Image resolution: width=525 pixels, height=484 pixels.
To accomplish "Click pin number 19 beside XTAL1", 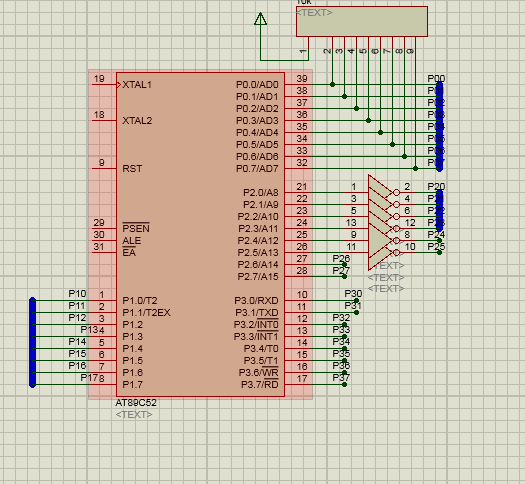I will (99, 79).
